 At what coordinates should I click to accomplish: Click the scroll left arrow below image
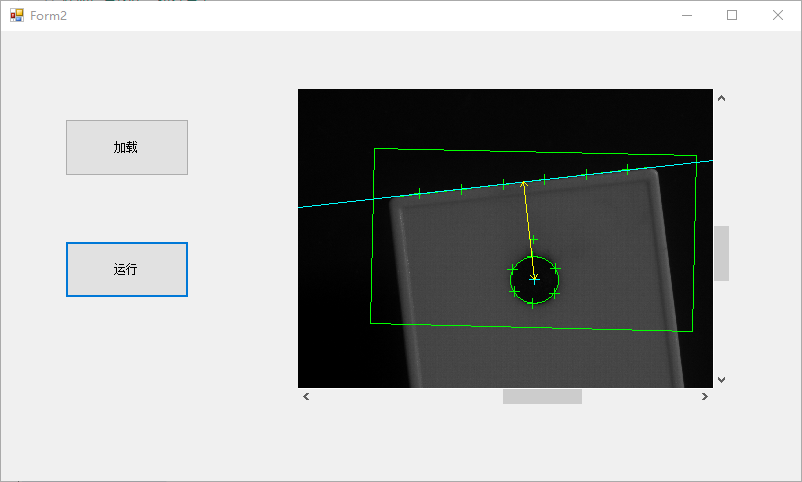click(306, 397)
